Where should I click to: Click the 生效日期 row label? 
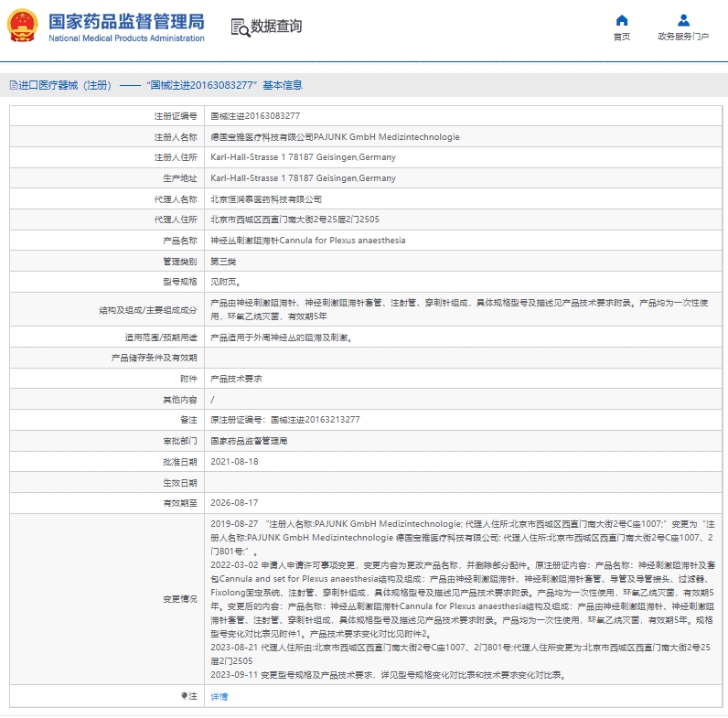click(179, 483)
